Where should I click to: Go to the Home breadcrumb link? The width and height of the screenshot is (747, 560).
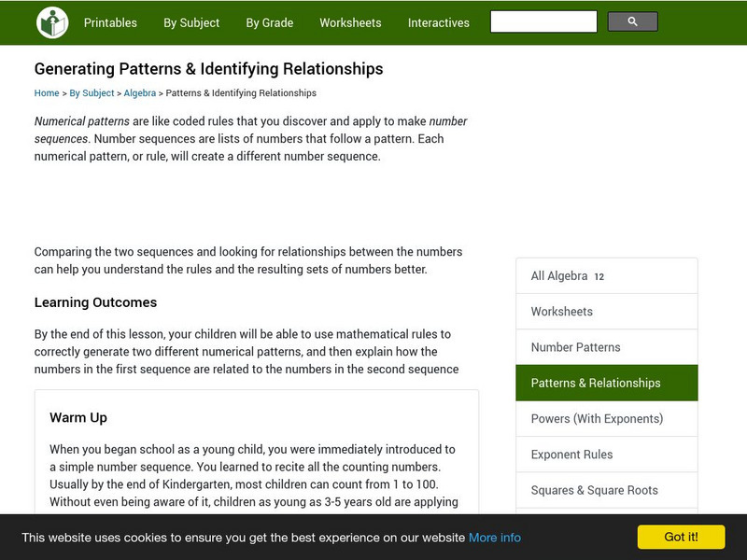(47, 93)
